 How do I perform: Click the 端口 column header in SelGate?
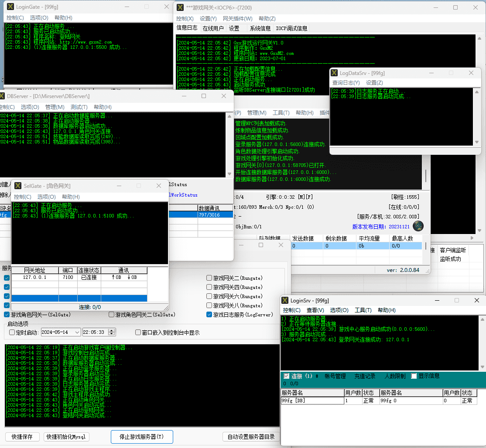pos(68,270)
